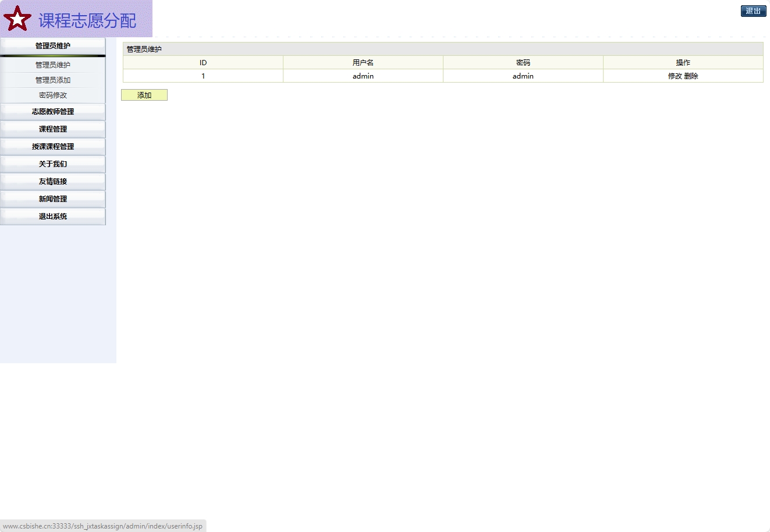Click the 修改 link in the admin row
Screen dimensions: 770x532
pyautogui.click(x=675, y=76)
